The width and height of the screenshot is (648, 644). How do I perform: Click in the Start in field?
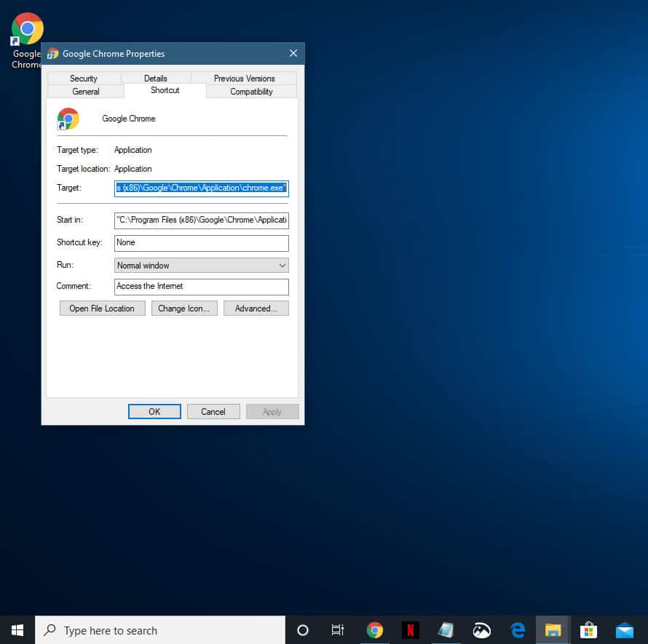(x=202, y=220)
